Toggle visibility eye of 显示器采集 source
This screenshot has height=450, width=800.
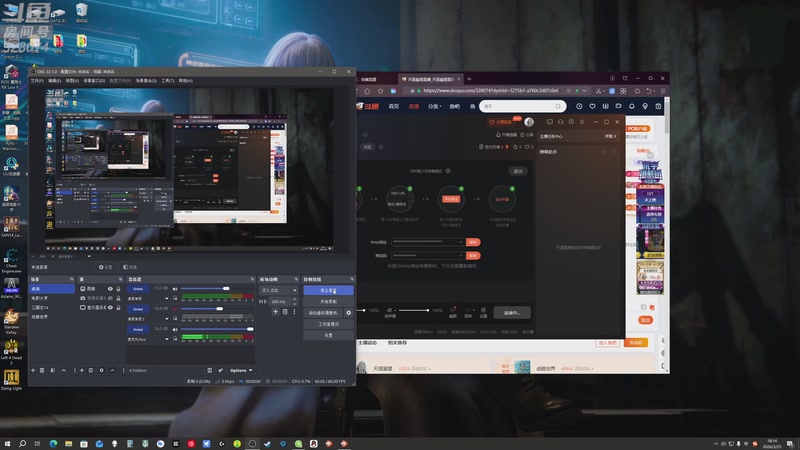point(110,308)
